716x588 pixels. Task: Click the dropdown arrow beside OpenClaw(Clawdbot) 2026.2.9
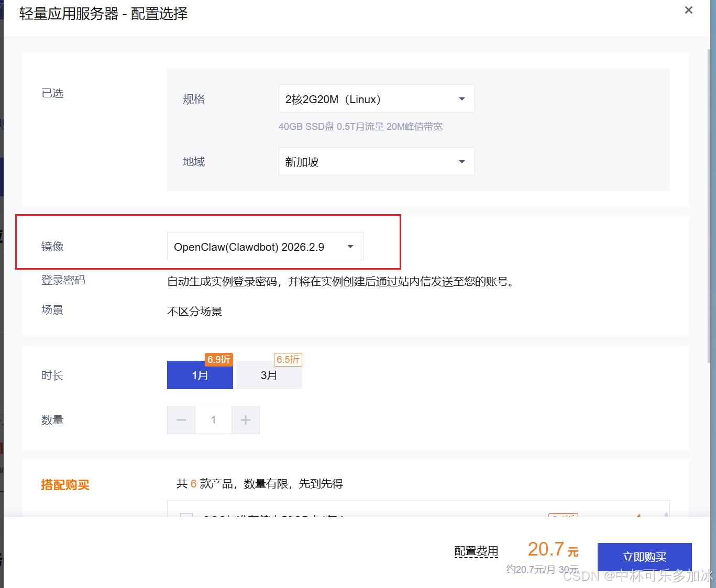point(350,246)
